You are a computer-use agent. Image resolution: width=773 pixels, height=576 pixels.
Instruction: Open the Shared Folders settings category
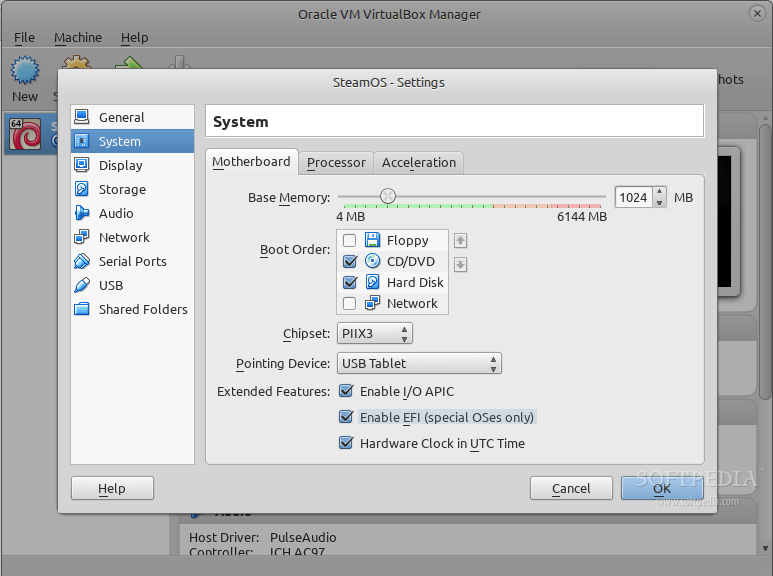(x=143, y=309)
